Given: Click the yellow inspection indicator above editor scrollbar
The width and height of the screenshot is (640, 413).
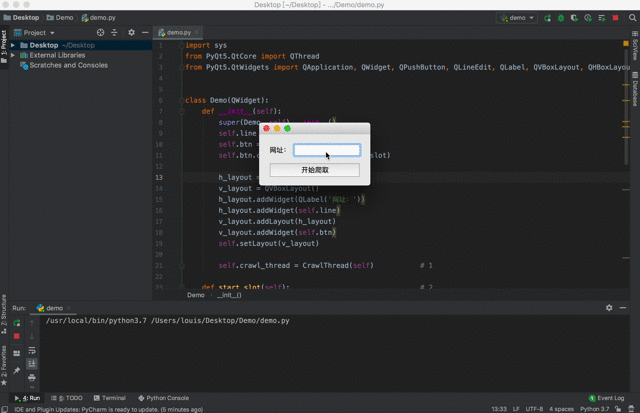Looking at the screenshot, I should point(626,43).
